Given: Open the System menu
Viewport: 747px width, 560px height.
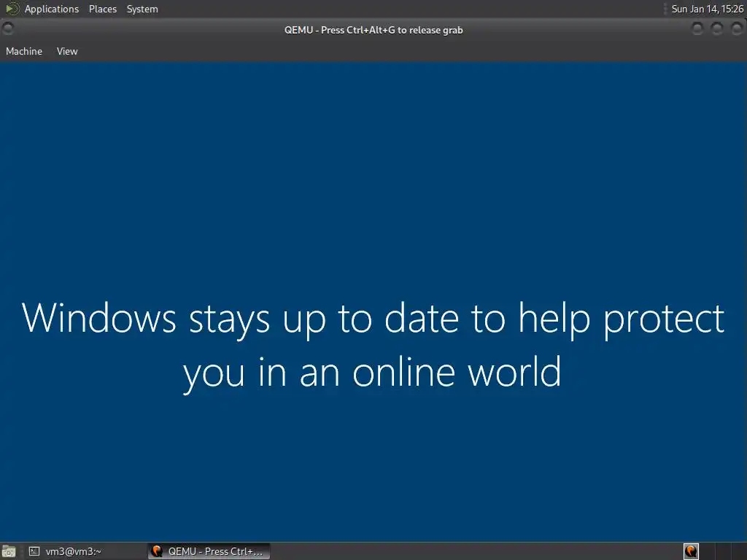Looking at the screenshot, I should point(142,9).
